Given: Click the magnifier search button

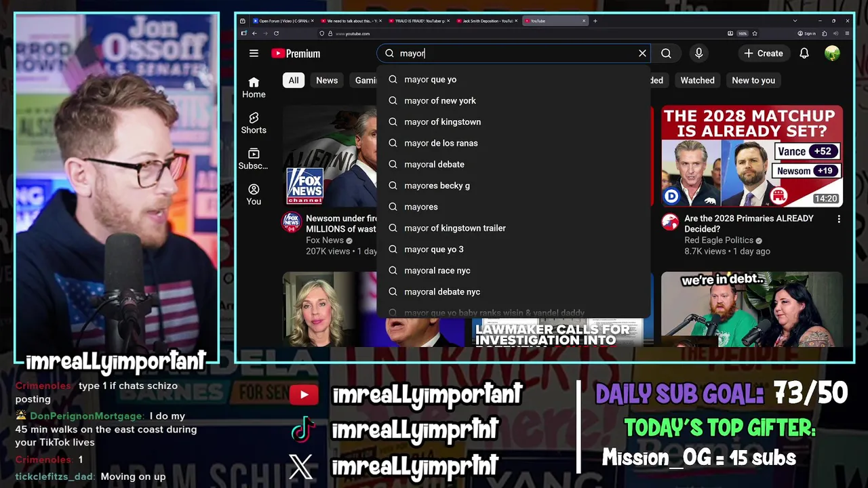Looking at the screenshot, I should [x=666, y=53].
